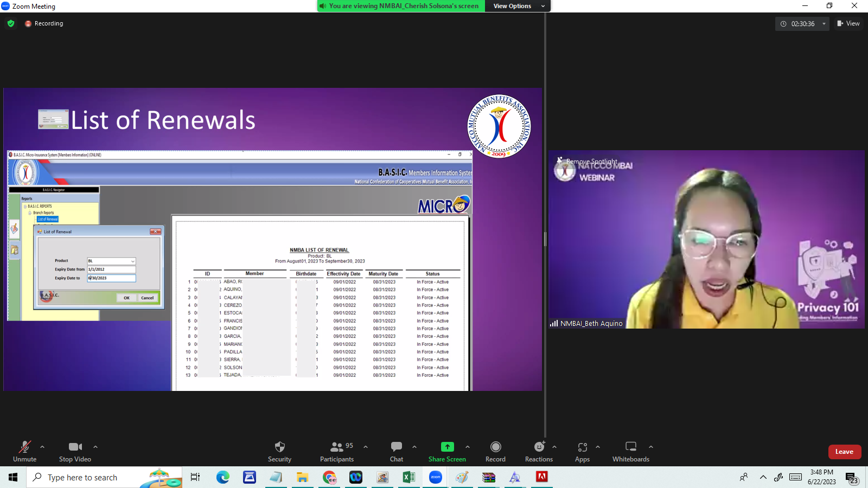
Task: Open Excel from taskbar
Action: click(x=409, y=477)
